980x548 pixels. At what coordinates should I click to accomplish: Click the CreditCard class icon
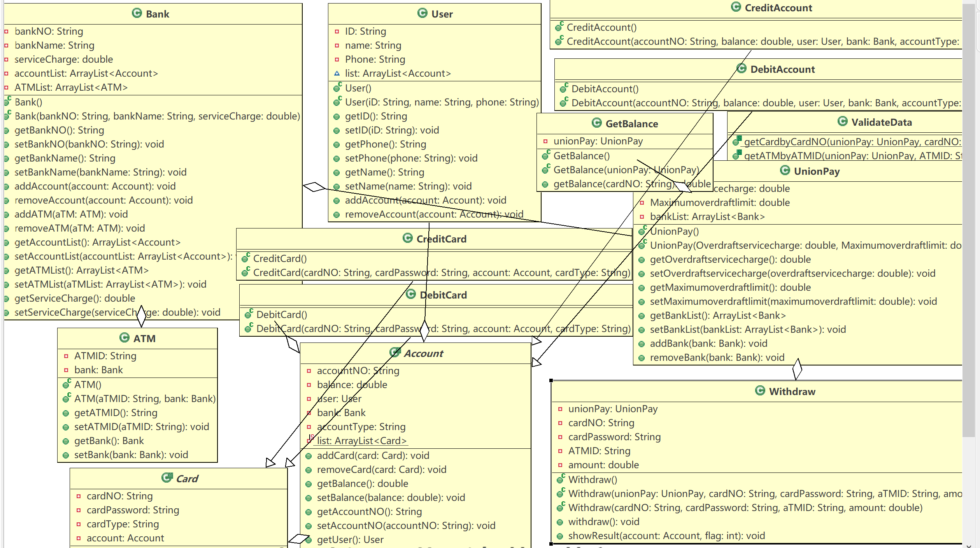pos(407,238)
